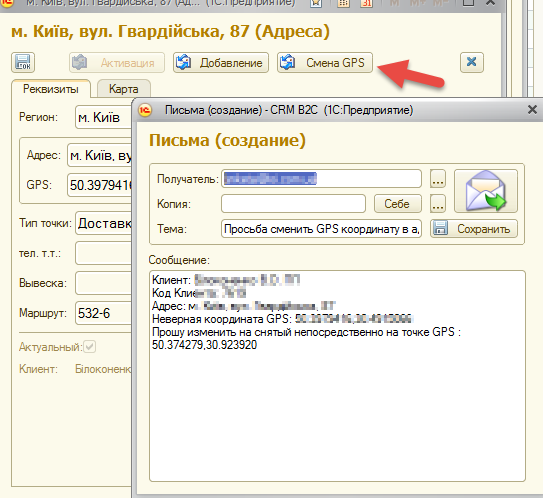Open the calendar icon in title bar
The width and height of the screenshot is (543, 498).
coord(366,3)
